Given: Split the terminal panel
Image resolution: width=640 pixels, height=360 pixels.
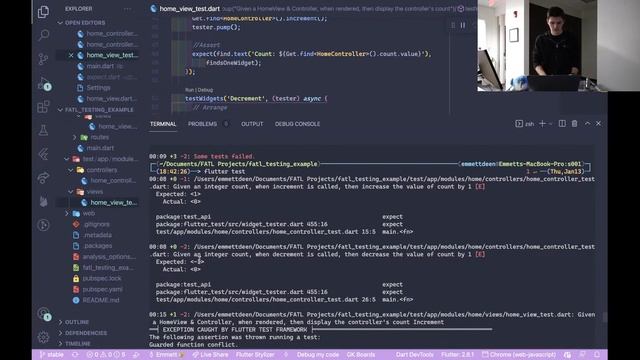Looking at the screenshot, I should (562, 124).
